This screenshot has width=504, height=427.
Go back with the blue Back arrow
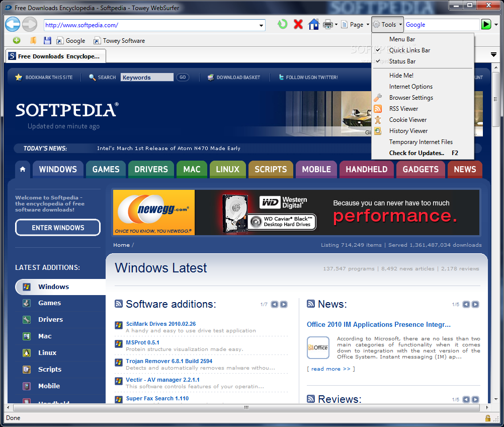click(x=13, y=25)
